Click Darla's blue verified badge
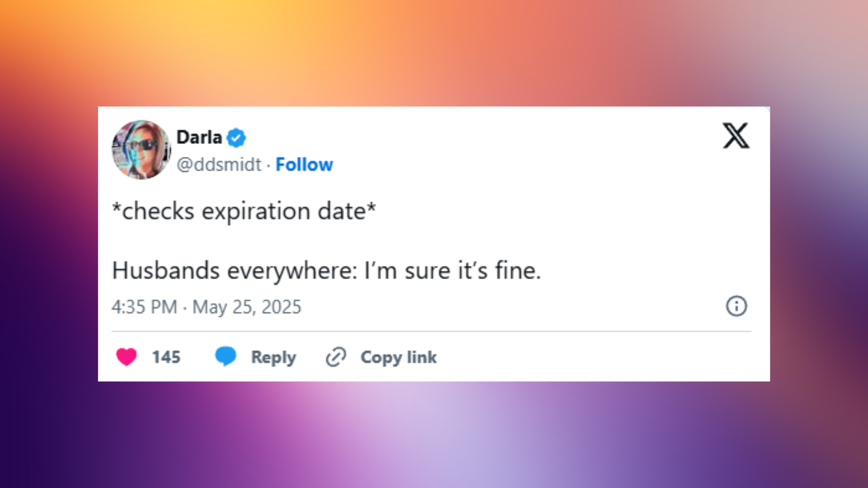This screenshot has height=488, width=868. coord(237,137)
